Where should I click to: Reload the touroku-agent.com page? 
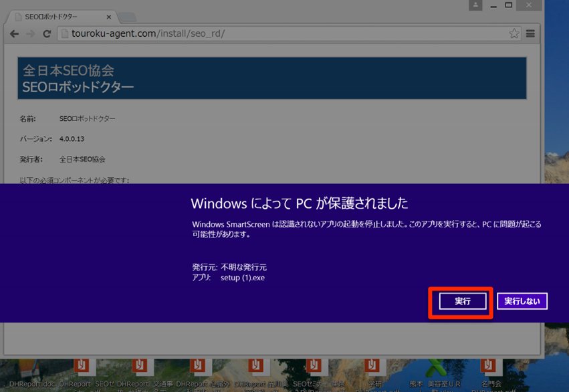[47, 33]
